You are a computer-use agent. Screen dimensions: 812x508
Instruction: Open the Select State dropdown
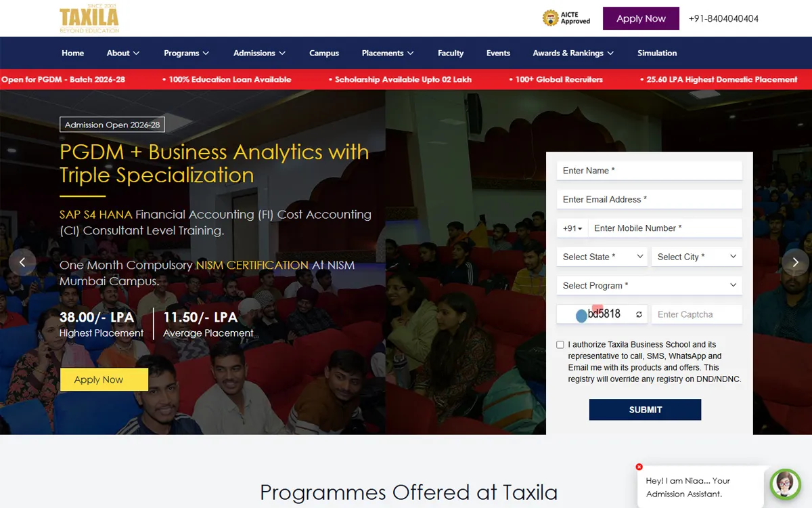pyautogui.click(x=602, y=257)
